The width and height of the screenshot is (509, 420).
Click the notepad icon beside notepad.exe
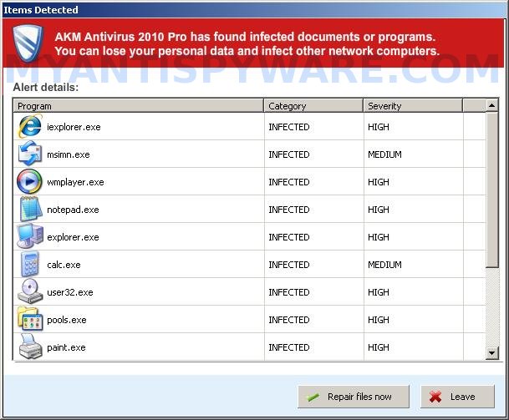pyautogui.click(x=31, y=210)
